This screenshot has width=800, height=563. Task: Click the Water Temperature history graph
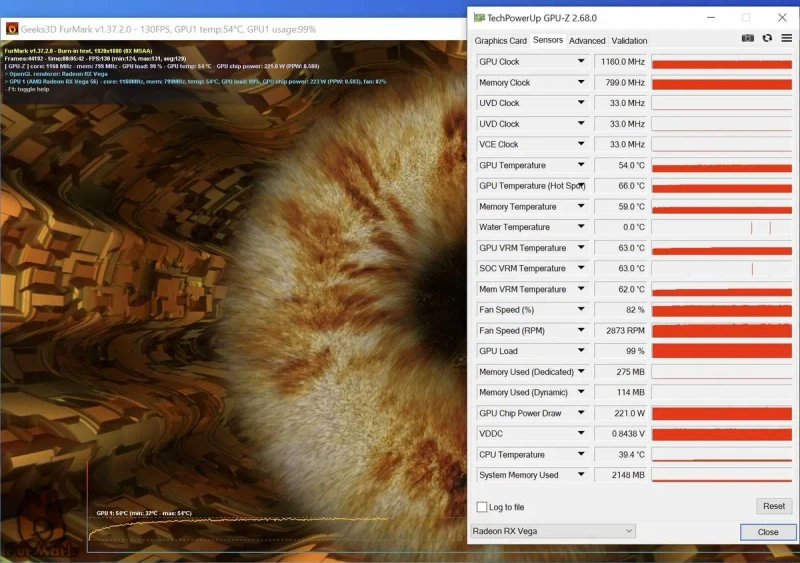point(721,227)
